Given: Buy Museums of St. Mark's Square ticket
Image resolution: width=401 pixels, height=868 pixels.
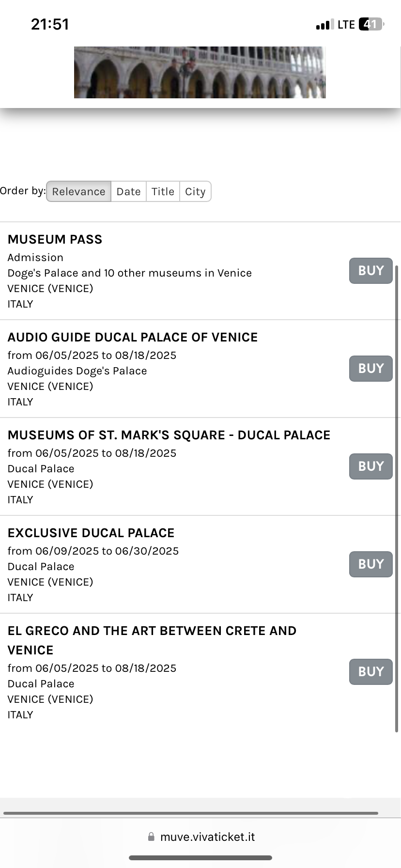Looking at the screenshot, I should [370, 466].
